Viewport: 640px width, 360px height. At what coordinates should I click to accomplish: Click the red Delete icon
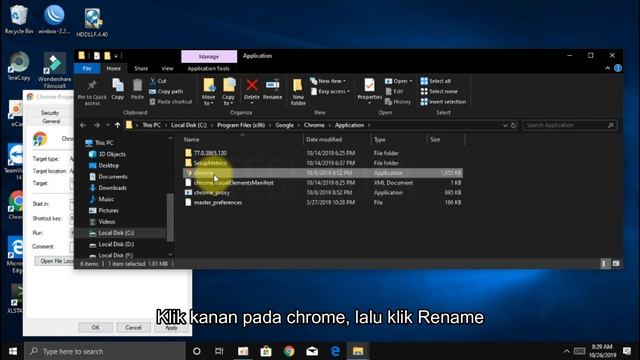point(252,85)
